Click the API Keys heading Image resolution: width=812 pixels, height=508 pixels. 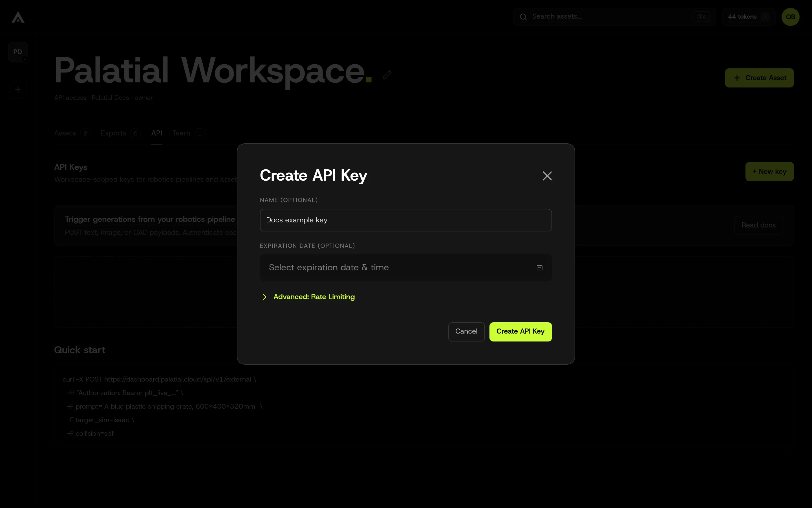pyautogui.click(x=71, y=167)
